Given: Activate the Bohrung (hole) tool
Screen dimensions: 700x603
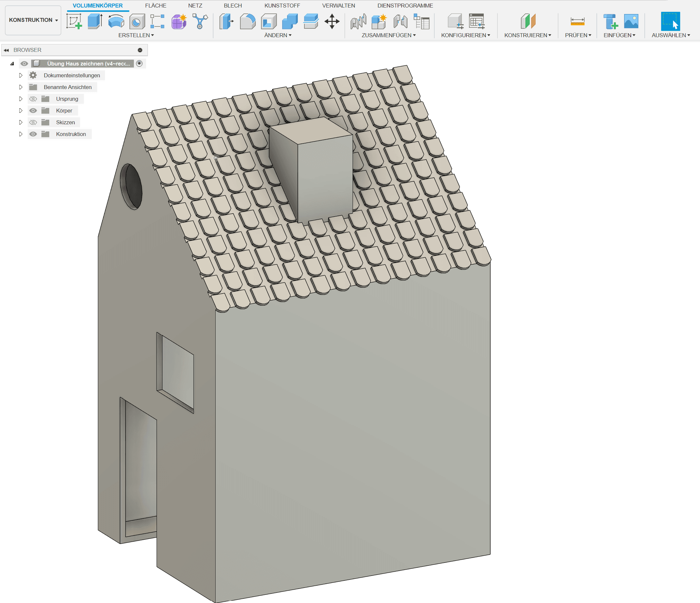Looking at the screenshot, I should point(136,21).
